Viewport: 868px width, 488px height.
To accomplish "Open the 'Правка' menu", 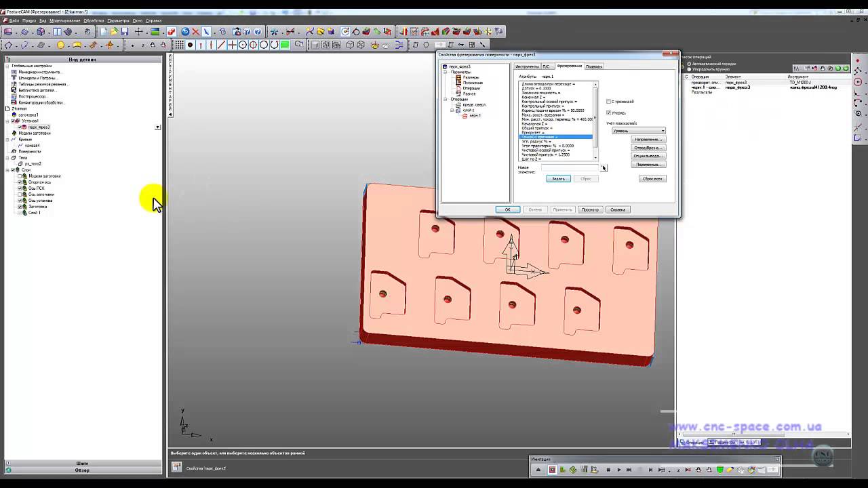I will tap(28, 20).
